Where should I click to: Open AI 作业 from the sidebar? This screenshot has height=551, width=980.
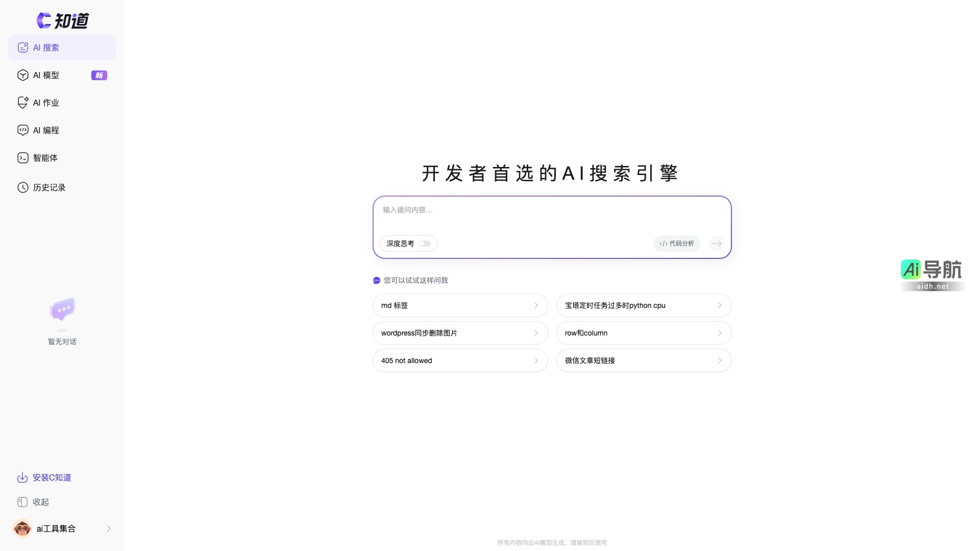[x=45, y=103]
